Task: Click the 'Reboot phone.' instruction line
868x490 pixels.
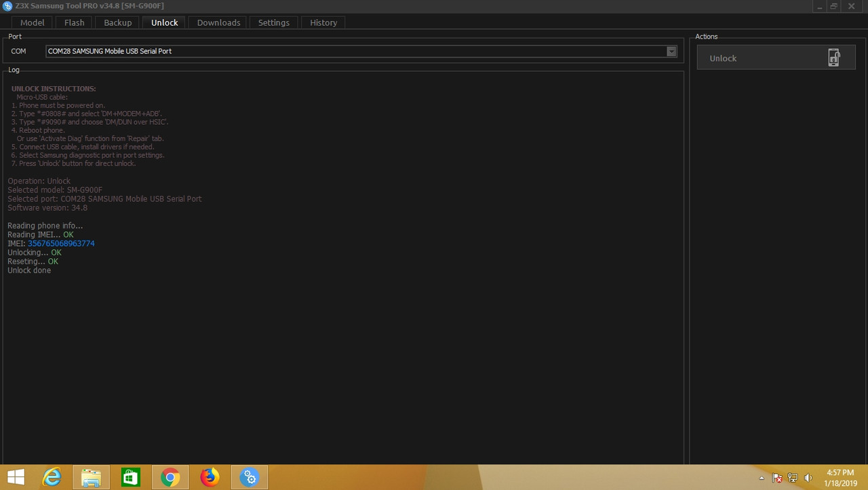Action: coord(38,130)
